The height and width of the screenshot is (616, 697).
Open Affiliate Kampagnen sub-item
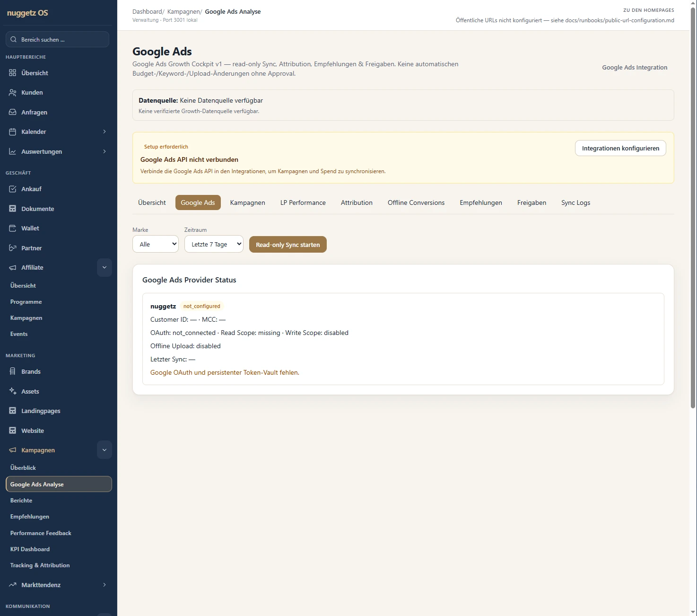coord(26,318)
